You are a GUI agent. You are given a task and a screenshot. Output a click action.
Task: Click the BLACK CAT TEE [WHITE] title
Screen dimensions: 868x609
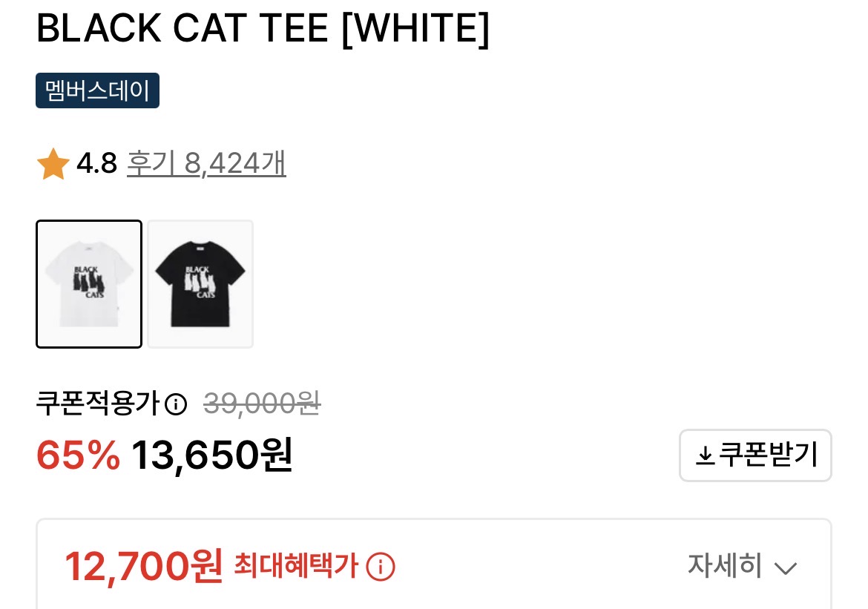(263, 29)
